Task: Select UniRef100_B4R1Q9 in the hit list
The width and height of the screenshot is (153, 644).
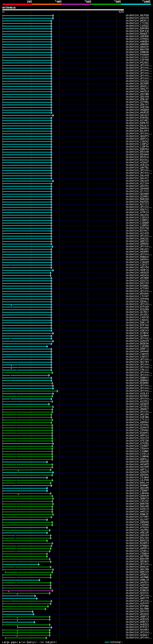Action: tap(137, 199)
